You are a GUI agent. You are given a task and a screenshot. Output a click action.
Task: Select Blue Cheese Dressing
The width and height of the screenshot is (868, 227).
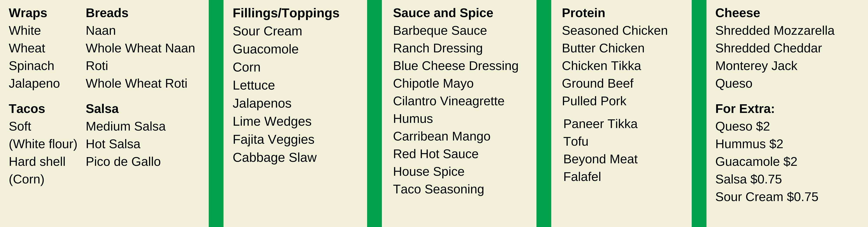456,66
